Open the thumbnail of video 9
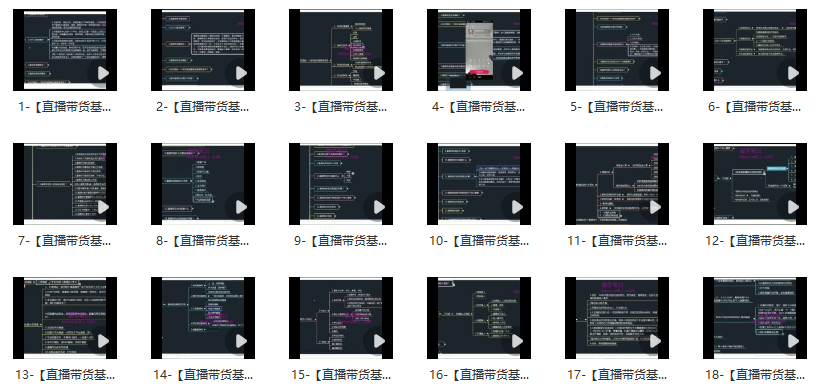 coord(341,184)
